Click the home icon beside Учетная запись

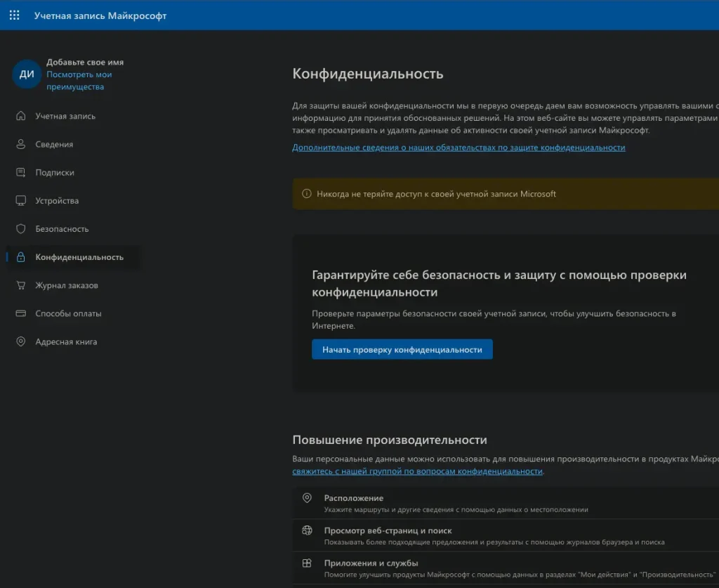point(21,116)
